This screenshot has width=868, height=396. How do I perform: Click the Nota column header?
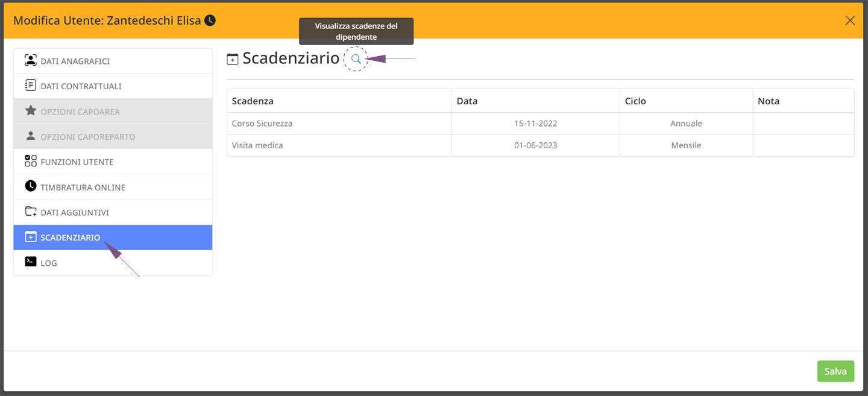(804, 101)
